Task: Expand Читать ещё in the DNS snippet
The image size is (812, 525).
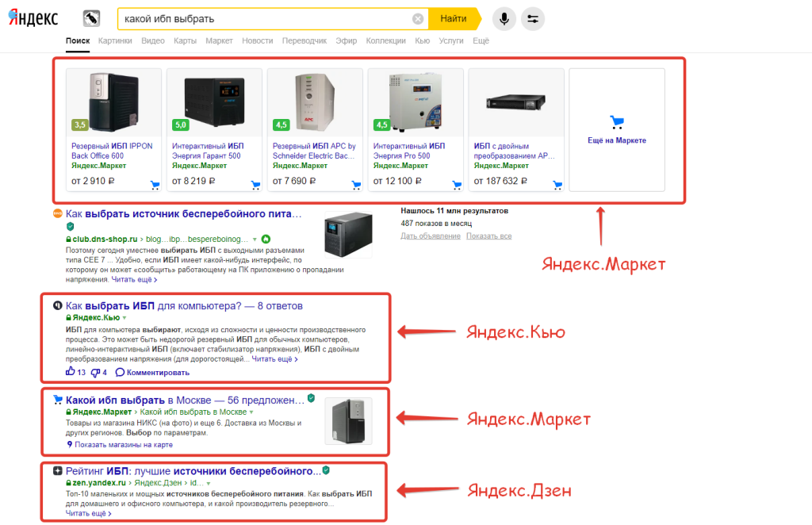Action: click(134, 280)
